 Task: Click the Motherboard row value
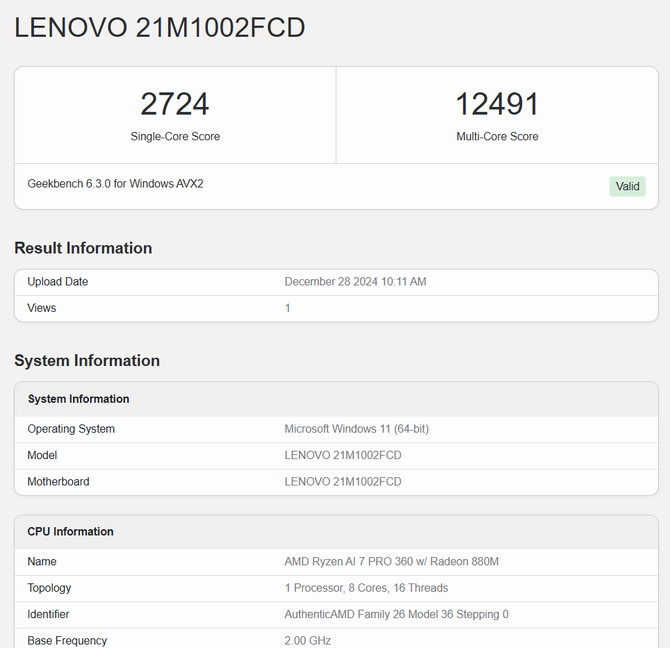click(343, 482)
